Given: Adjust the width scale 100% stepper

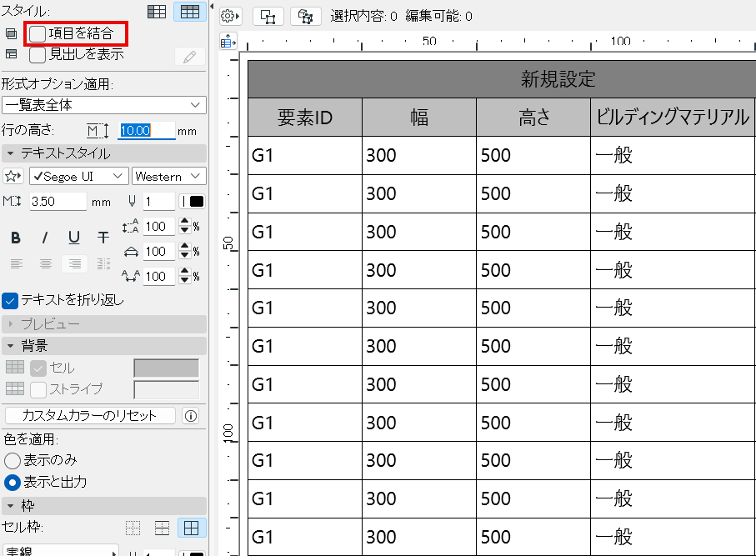Looking at the screenshot, I should click(x=185, y=251).
